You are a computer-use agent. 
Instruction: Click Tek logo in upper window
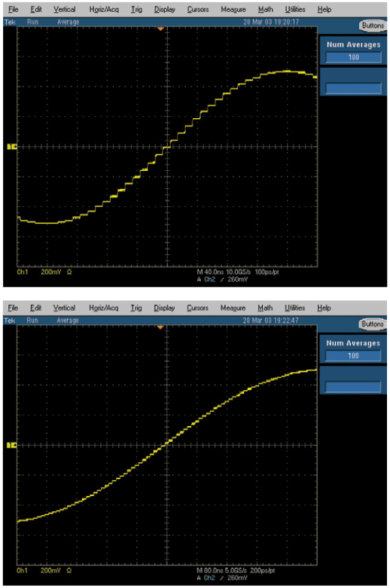(10, 22)
